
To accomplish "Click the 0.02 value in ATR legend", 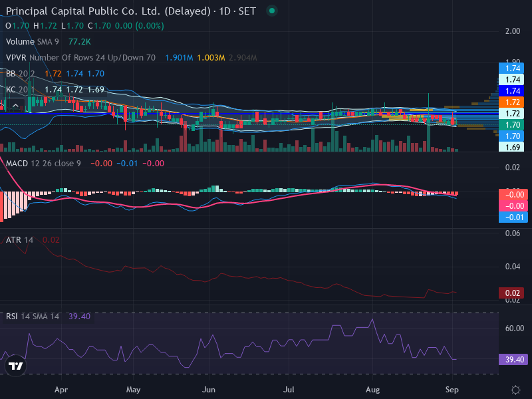I will pos(51,240).
